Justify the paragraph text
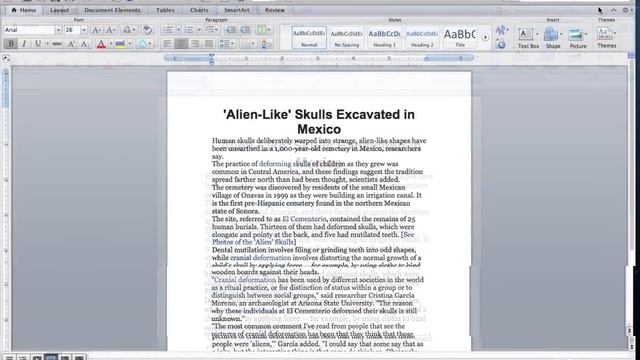The height and width of the screenshot is (360, 640). (209, 44)
